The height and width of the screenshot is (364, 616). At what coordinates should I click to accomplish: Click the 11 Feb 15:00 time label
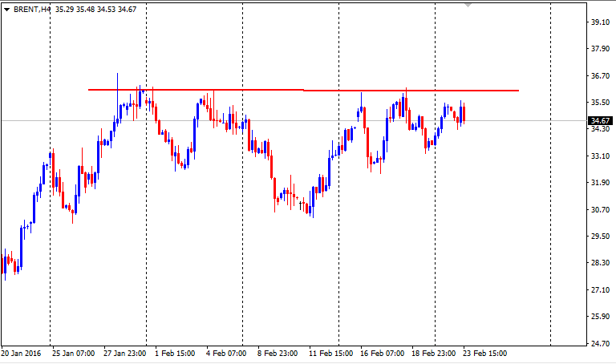[x=330, y=354]
